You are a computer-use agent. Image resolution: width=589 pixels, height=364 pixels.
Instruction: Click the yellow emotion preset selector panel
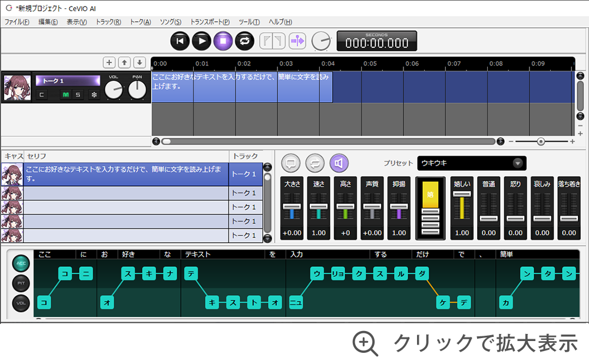click(x=431, y=209)
